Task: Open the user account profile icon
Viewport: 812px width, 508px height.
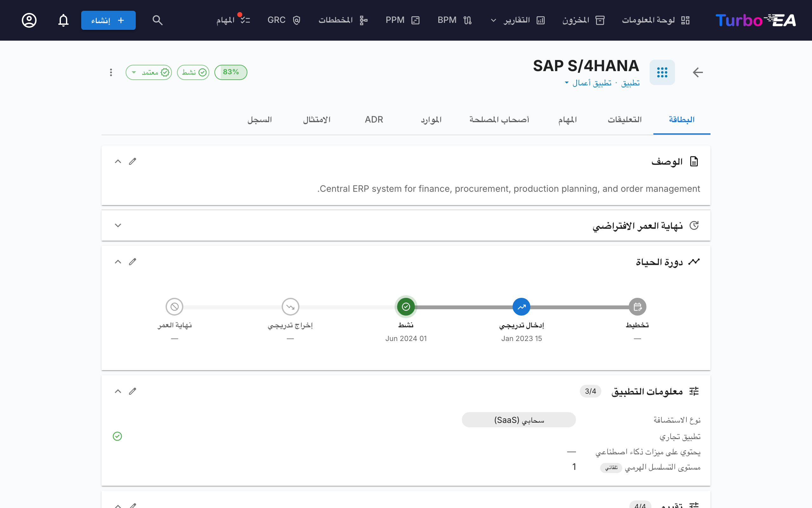Action: pos(29,20)
